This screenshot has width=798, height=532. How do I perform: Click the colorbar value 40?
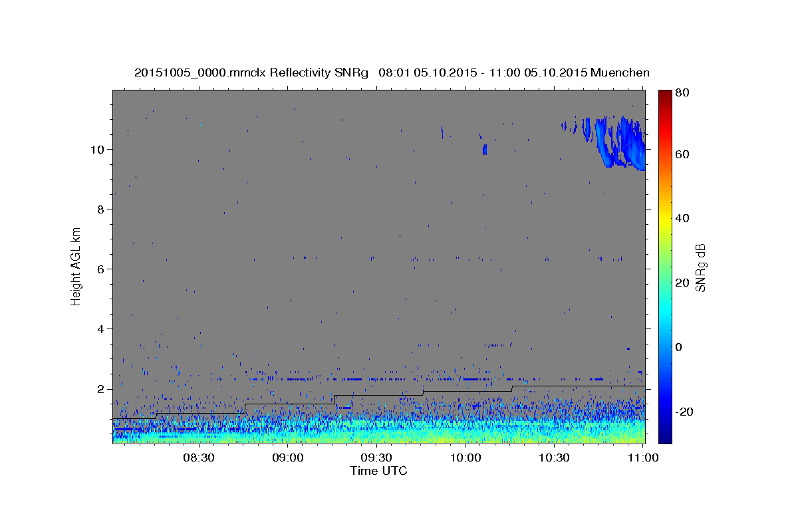pyautogui.click(x=682, y=218)
